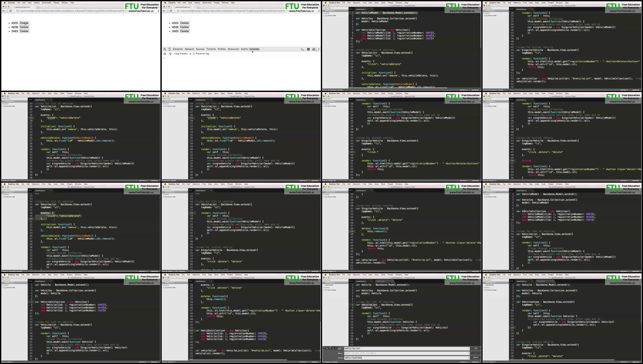This screenshot has height=364, width=643.
Task: Open the Elements tab in DevTools
Action: pyautogui.click(x=178, y=49)
